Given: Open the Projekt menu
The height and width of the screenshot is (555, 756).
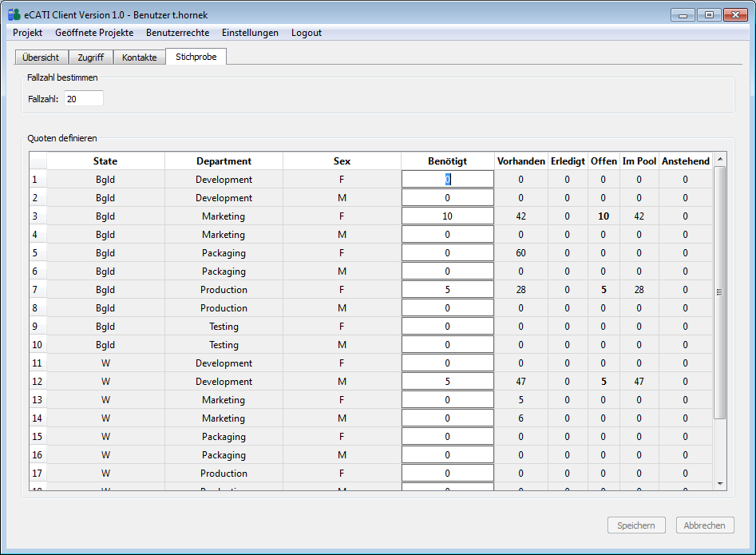Looking at the screenshot, I should 28,33.
